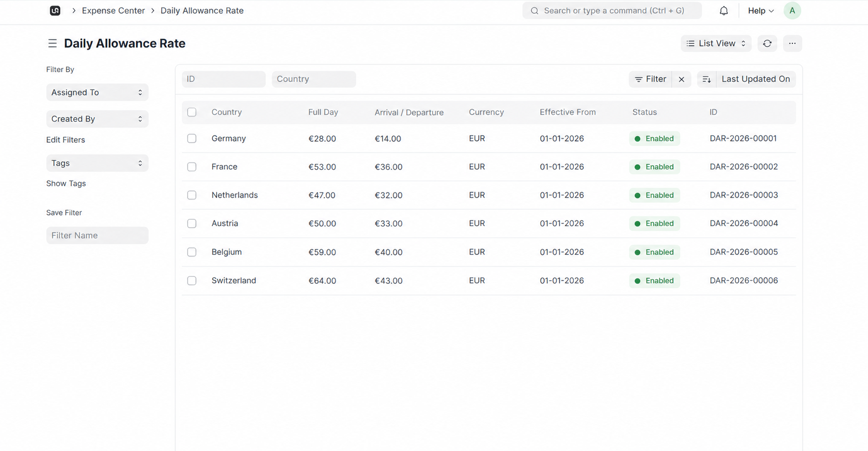
Task: Click the user avatar A
Action: point(792,10)
